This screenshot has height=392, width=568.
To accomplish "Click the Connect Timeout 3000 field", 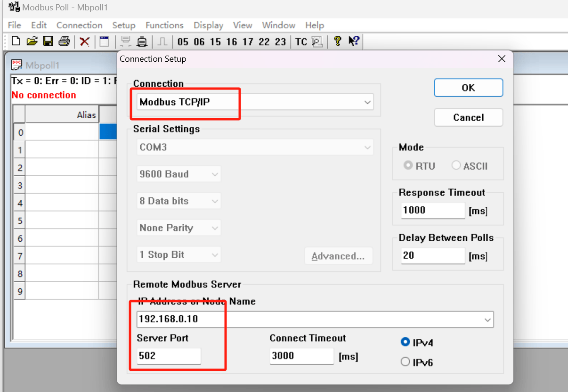I will tap(302, 356).
